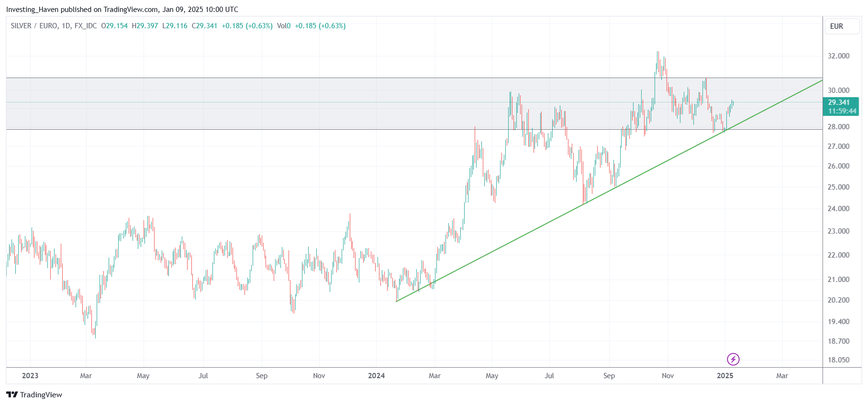The width and height of the screenshot is (868, 405).
Task: Click the 22.000 price axis label
Action: tap(839, 255)
